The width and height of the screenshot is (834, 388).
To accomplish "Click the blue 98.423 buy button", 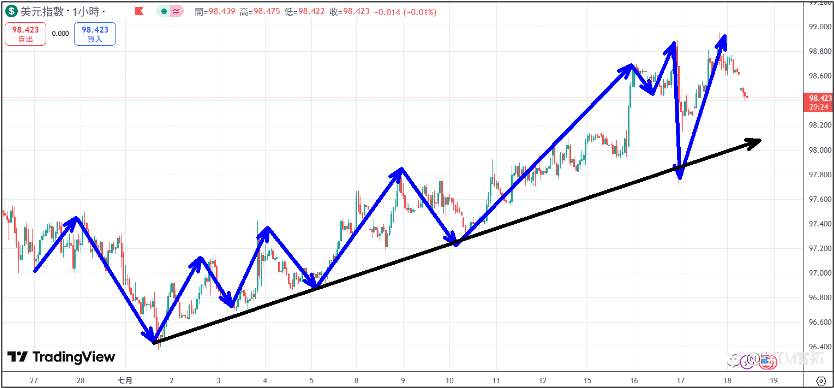I will tap(95, 34).
